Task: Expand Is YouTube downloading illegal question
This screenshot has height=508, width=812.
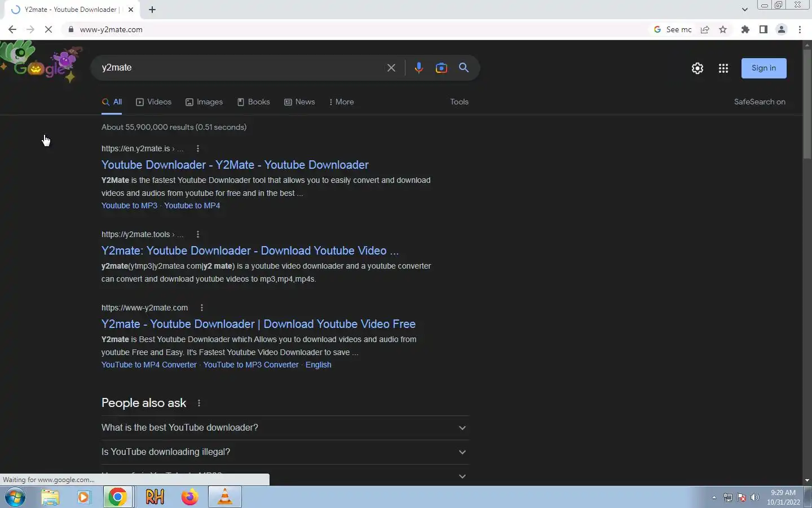Action: point(285,452)
